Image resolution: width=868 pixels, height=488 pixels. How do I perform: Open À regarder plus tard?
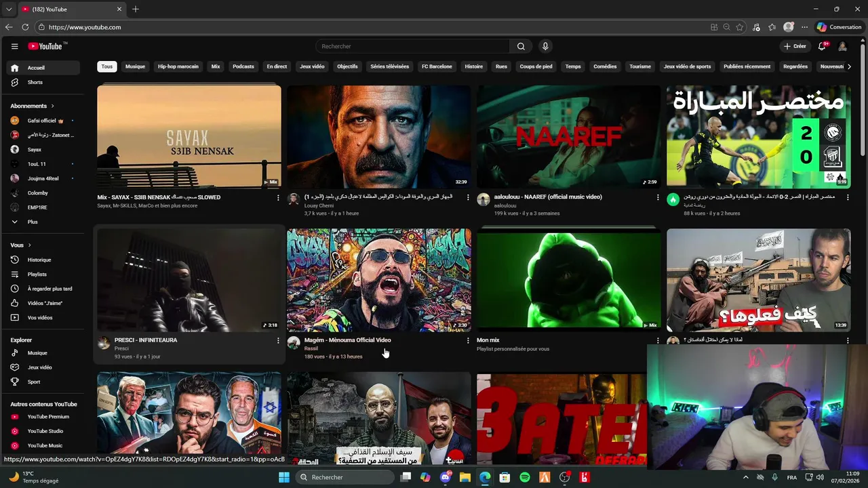click(42, 289)
